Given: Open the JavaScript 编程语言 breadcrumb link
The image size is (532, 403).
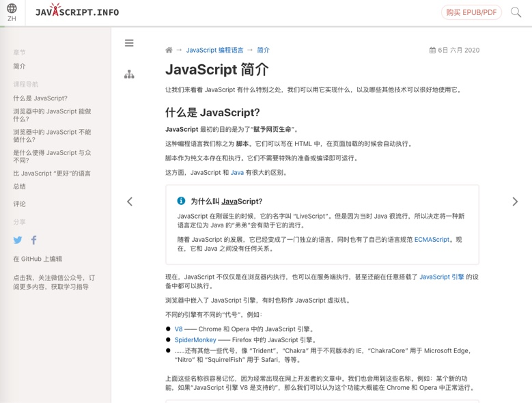Looking at the screenshot, I should pyautogui.click(x=214, y=51).
